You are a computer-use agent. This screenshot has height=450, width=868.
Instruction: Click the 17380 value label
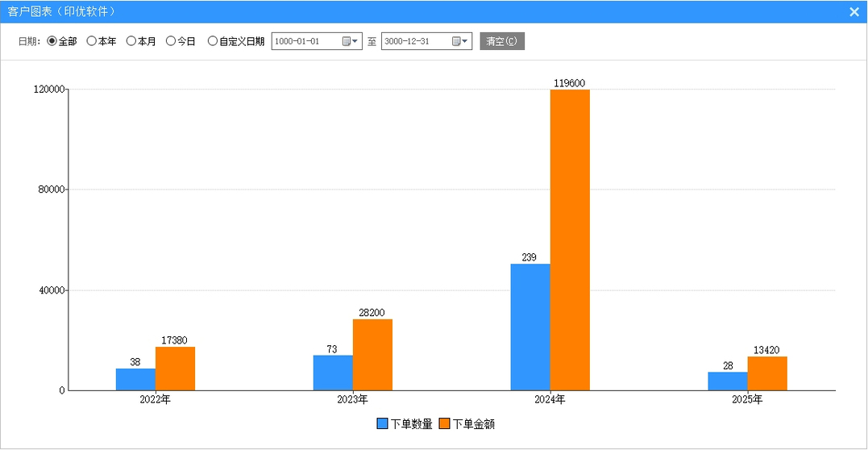(x=175, y=340)
